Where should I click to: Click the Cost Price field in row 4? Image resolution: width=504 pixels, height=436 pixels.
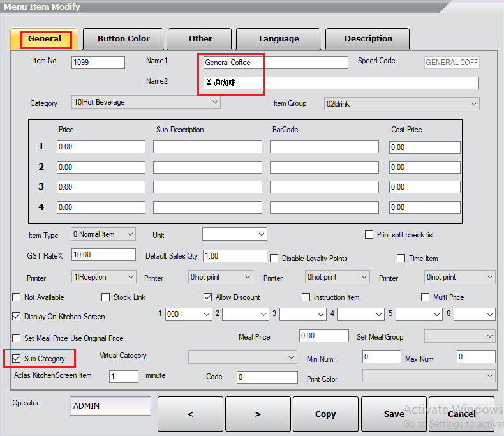click(425, 207)
